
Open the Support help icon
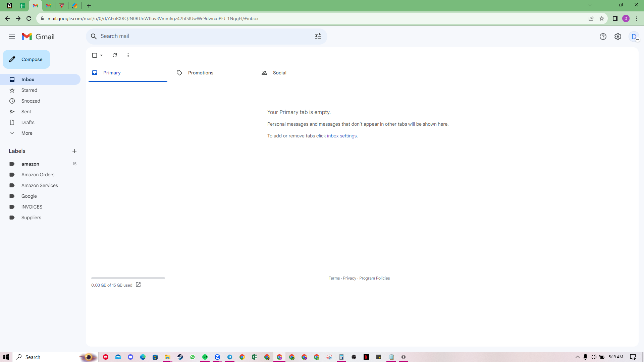click(603, 37)
